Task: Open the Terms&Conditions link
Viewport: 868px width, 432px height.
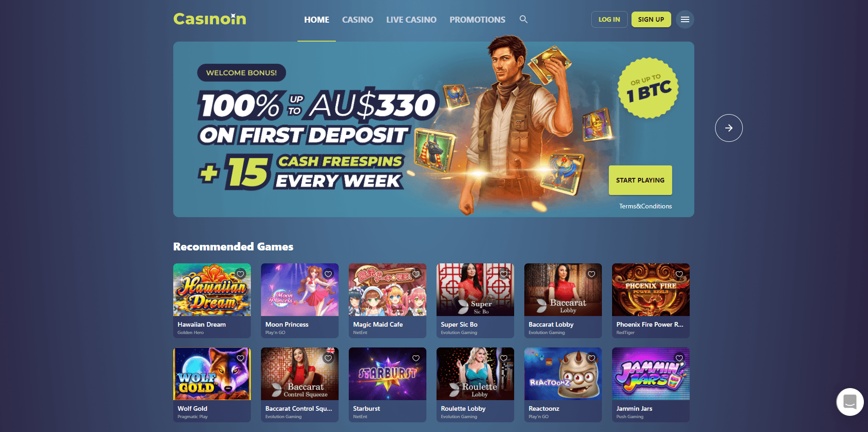Action: pyautogui.click(x=645, y=206)
